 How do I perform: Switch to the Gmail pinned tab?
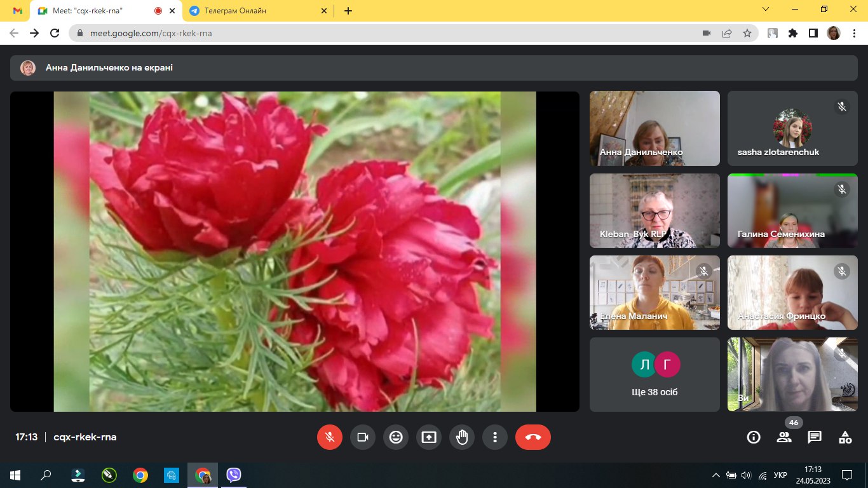tap(18, 11)
